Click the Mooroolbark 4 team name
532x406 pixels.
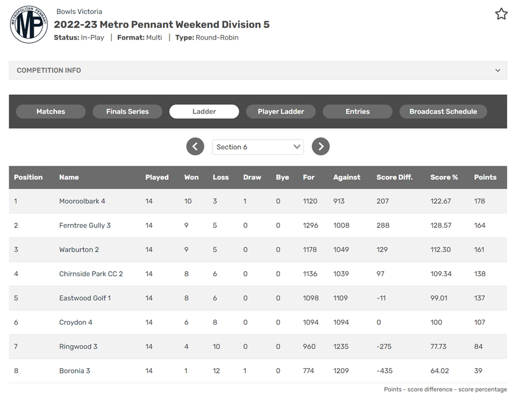pos(82,201)
